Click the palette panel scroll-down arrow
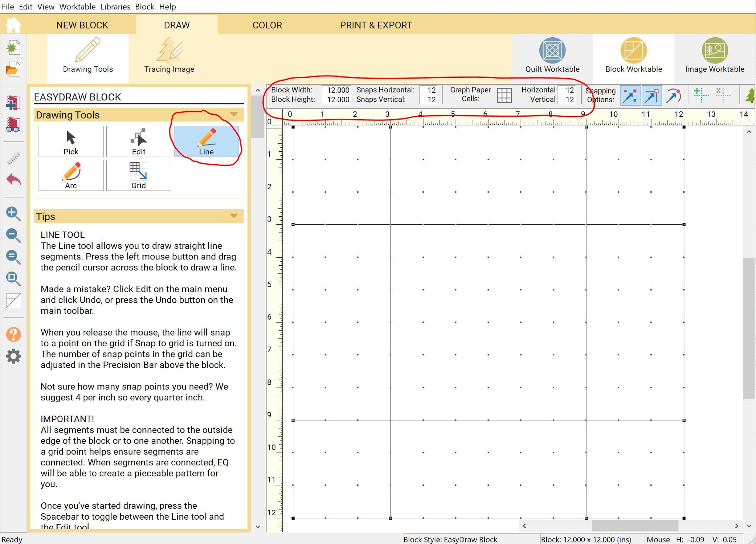 click(258, 527)
